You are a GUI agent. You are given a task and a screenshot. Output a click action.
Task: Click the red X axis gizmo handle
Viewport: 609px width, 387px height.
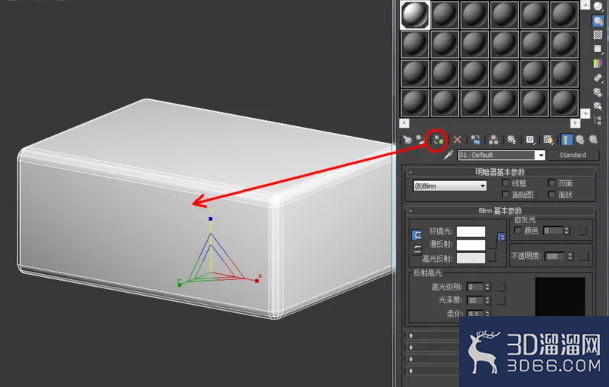click(257, 281)
